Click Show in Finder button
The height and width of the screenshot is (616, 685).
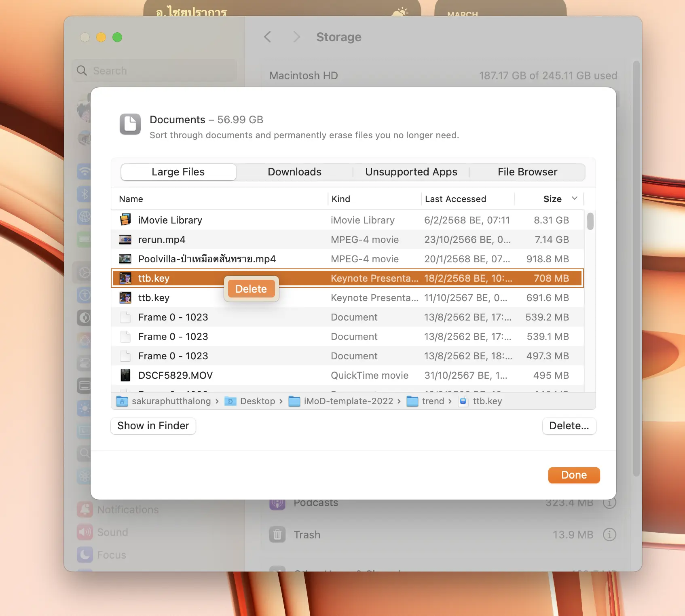153,426
